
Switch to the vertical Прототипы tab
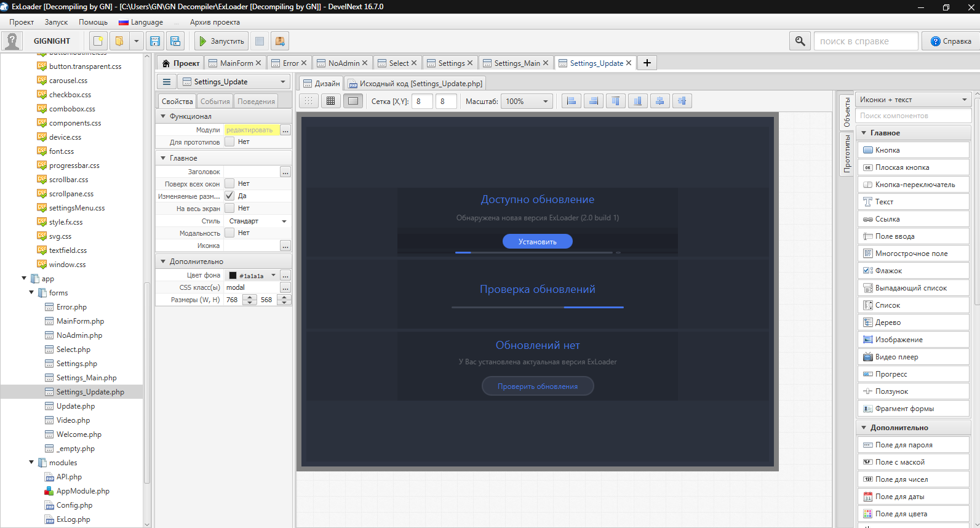click(847, 154)
